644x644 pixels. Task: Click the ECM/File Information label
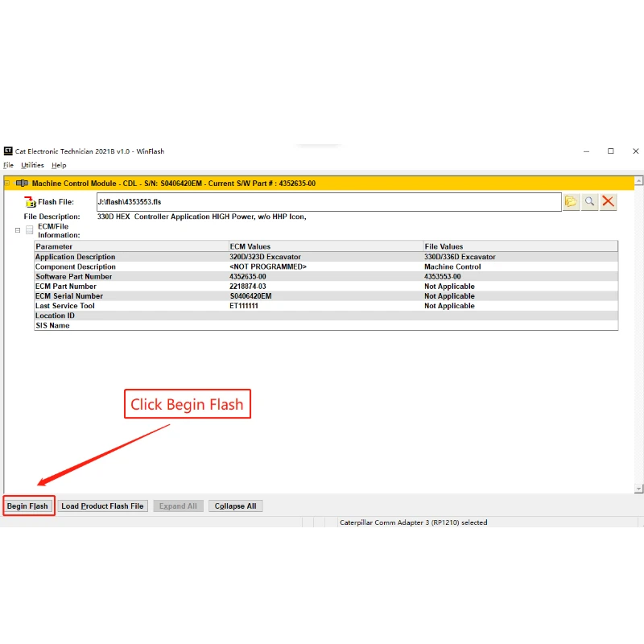pyautogui.click(x=59, y=230)
